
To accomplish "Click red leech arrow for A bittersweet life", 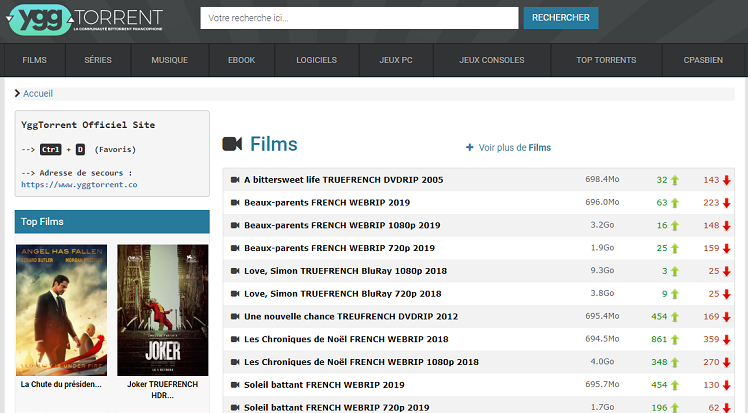I will [727, 180].
